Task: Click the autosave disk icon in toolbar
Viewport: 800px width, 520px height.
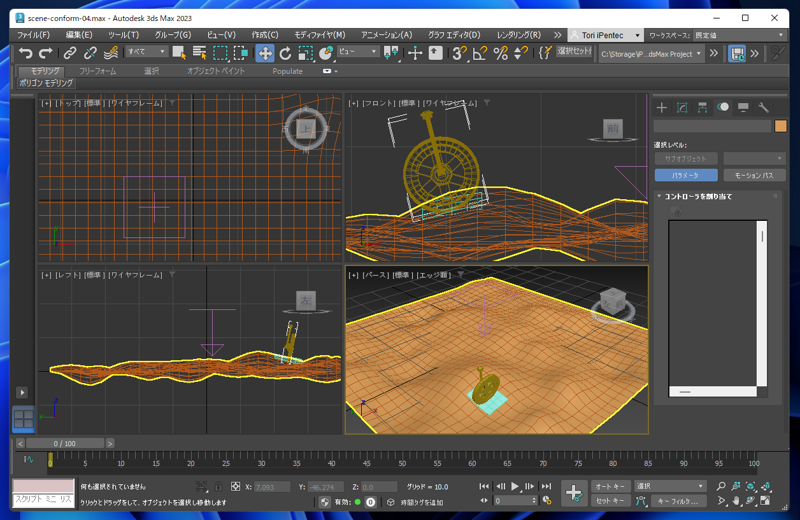Action: (x=737, y=53)
